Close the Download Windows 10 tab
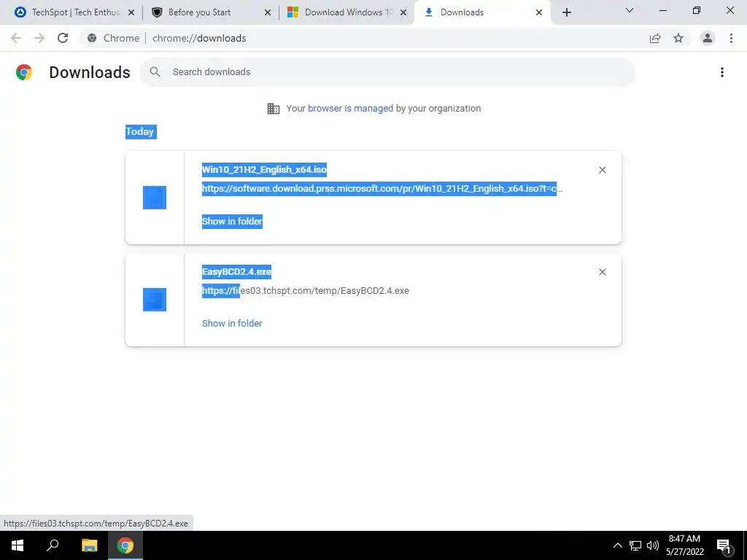 click(x=403, y=12)
